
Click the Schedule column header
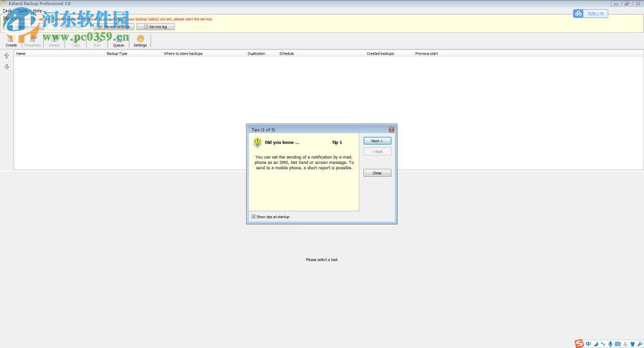pyautogui.click(x=321, y=53)
